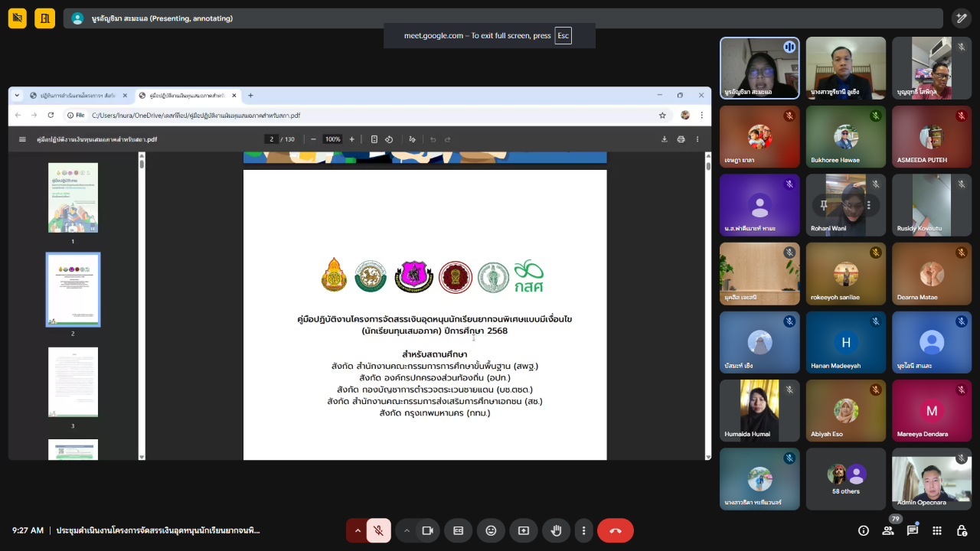Click the 100% zoom level field
The image size is (980, 551).
click(x=332, y=139)
